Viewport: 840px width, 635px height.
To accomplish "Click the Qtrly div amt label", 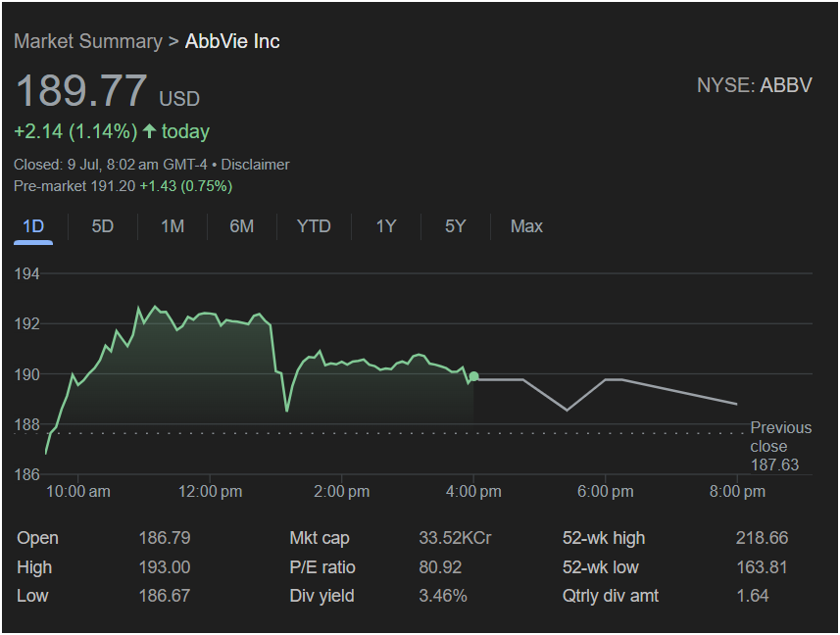I will [611, 596].
